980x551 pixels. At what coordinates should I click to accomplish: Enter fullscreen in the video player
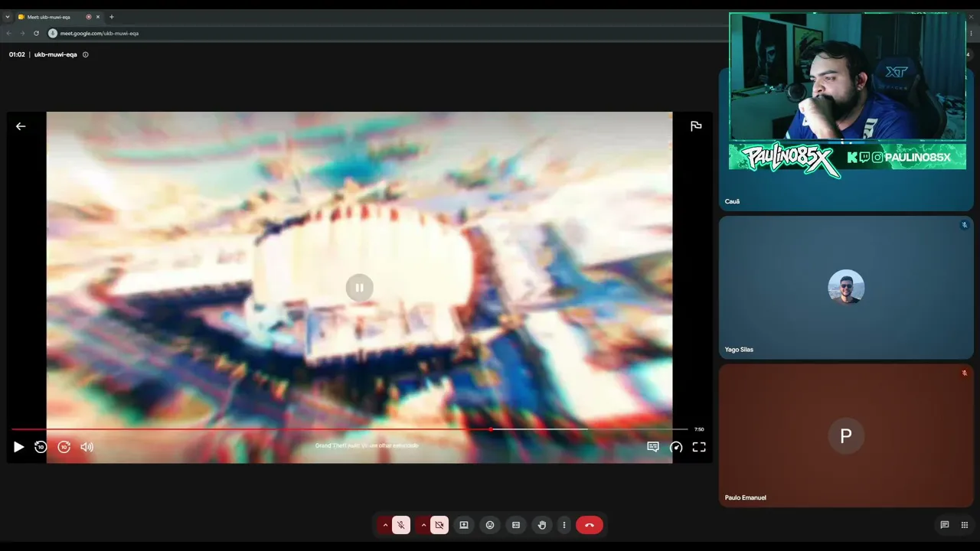click(x=699, y=447)
